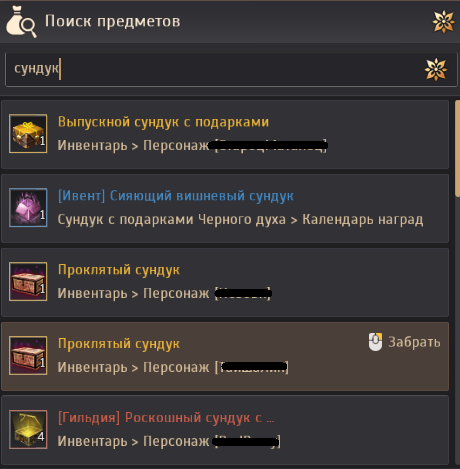Image resolution: width=460 pixels, height=469 pixels.
Task: Click the results list scrollbar handle
Action: coord(457,148)
